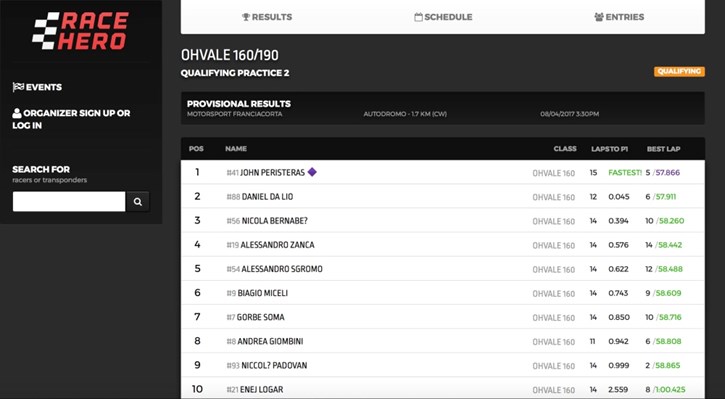Click the flag icon beside Events

click(x=18, y=87)
